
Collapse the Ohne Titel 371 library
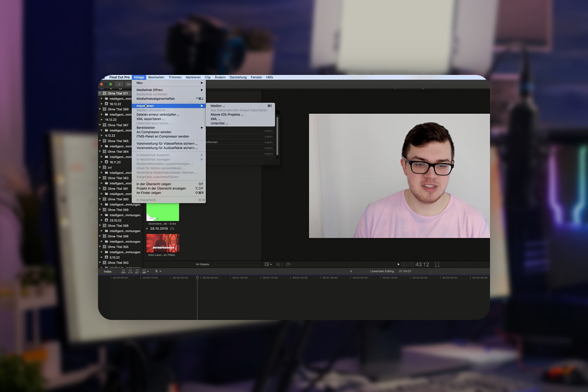tap(100, 93)
